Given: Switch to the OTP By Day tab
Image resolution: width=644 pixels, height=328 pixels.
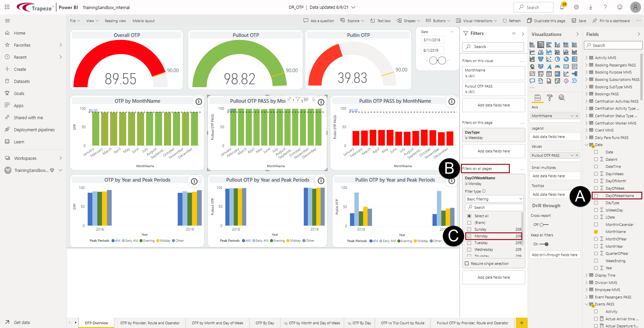Looking at the screenshot, I should click(265, 323).
